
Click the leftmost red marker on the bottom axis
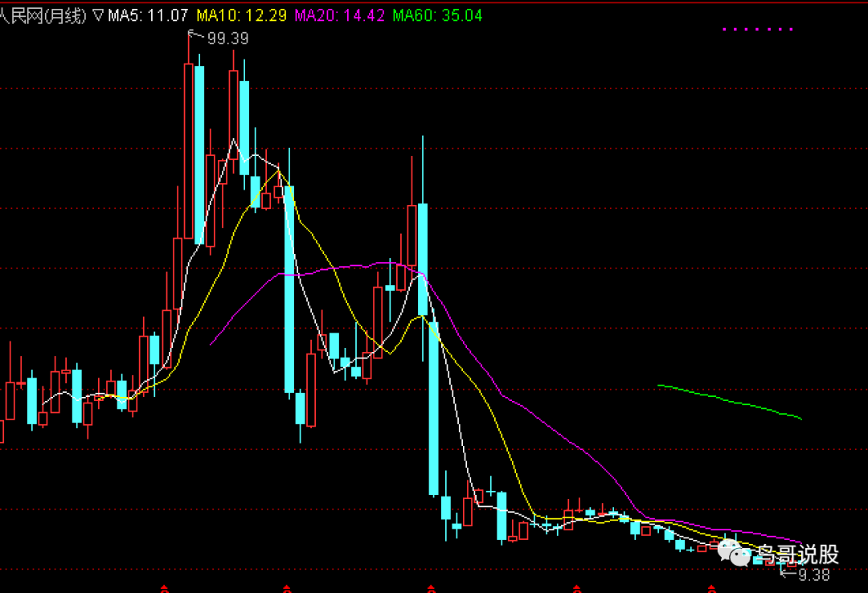click(164, 589)
